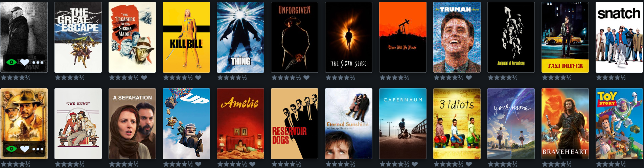This screenshot has width=644, height=168.
Task: Select the Toy Story poster
Action: [619, 124]
